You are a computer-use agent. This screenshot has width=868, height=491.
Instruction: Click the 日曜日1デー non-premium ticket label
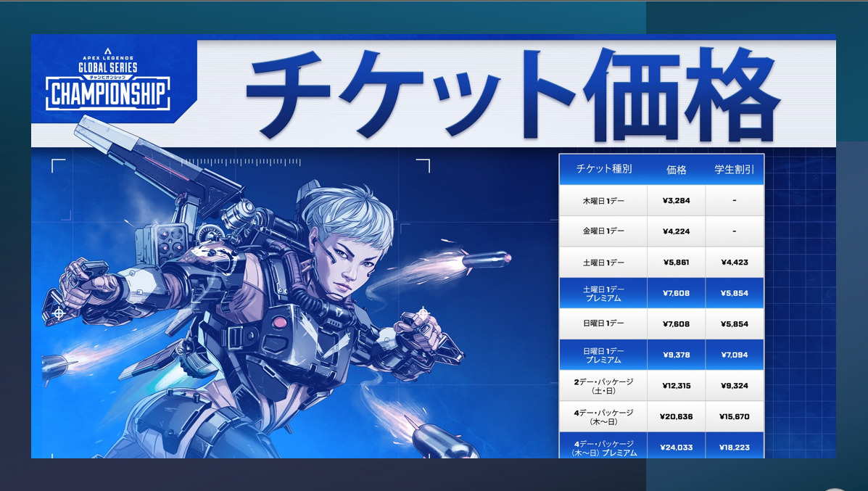pos(603,323)
